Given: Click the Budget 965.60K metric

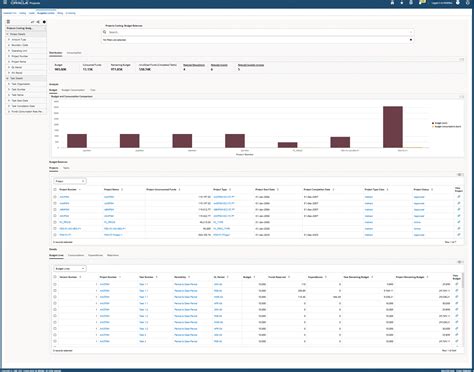Looking at the screenshot, I should pyautogui.click(x=60, y=67).
